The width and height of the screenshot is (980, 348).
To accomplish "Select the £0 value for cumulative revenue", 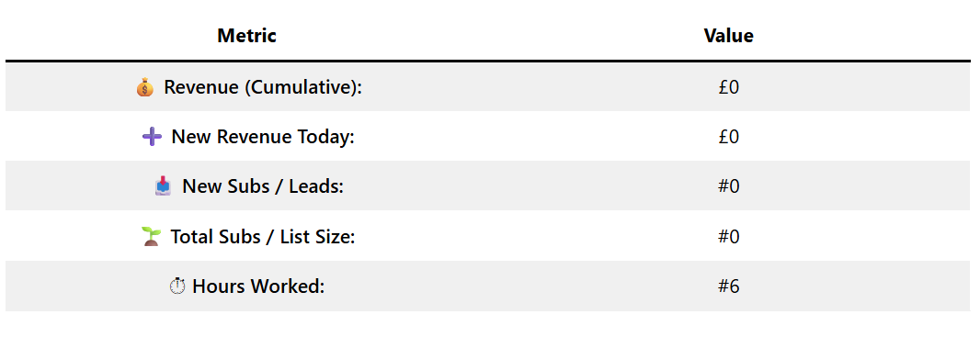I will coord(729,87).
